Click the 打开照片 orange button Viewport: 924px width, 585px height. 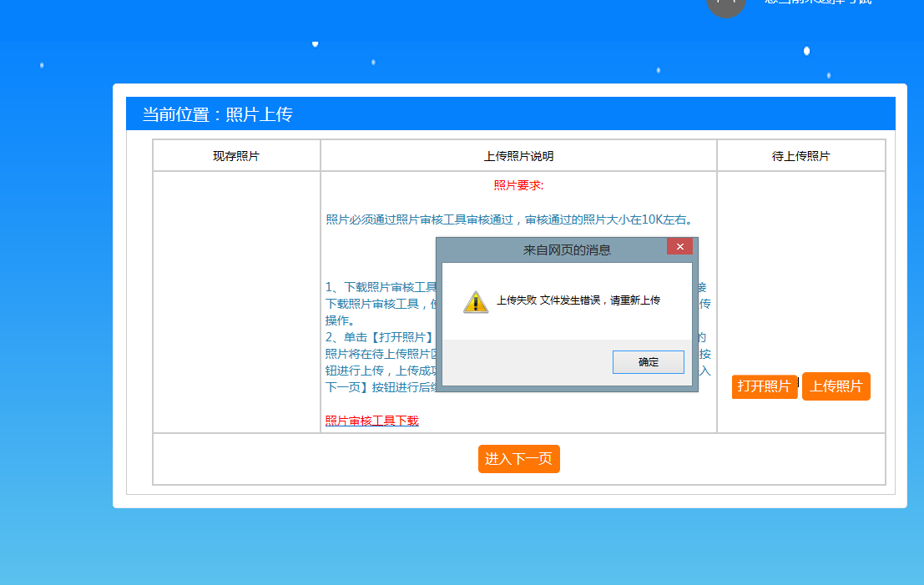pyautogui.click(x=765, y=386)
